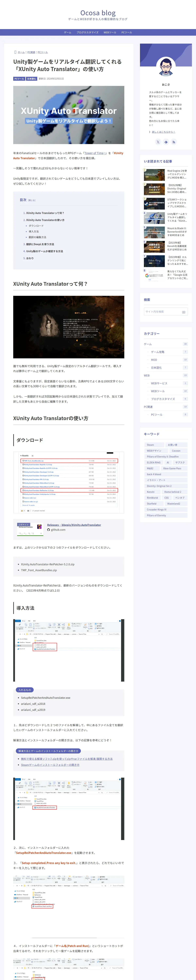Open the ゲーム category with 38 posts
The height and width of the screenshot is (980, 196).
pyautogui.click(x=166, y=344)
